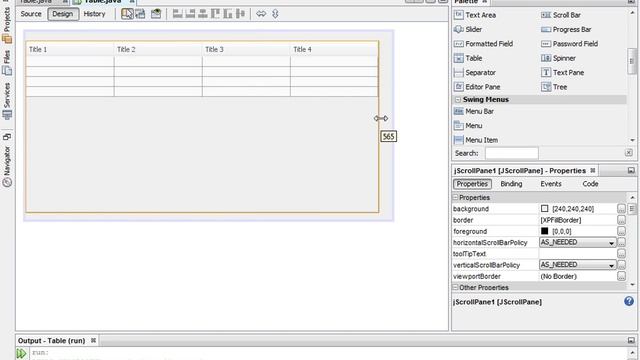Switch to Design view
The image size is (640, 360).
point(62,14)
